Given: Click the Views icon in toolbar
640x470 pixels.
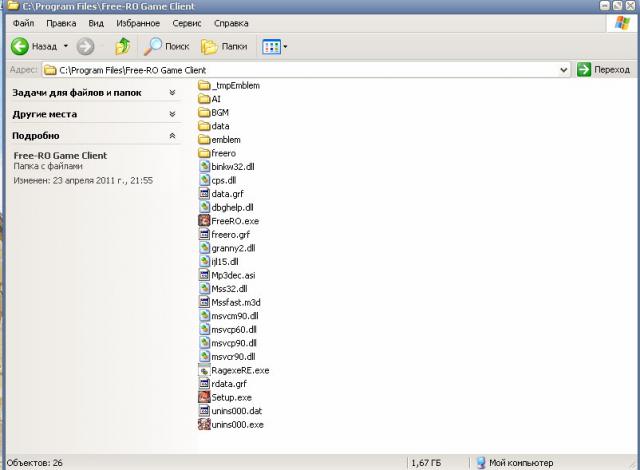Looking at the screenshot, I should [x=271, y=47].
